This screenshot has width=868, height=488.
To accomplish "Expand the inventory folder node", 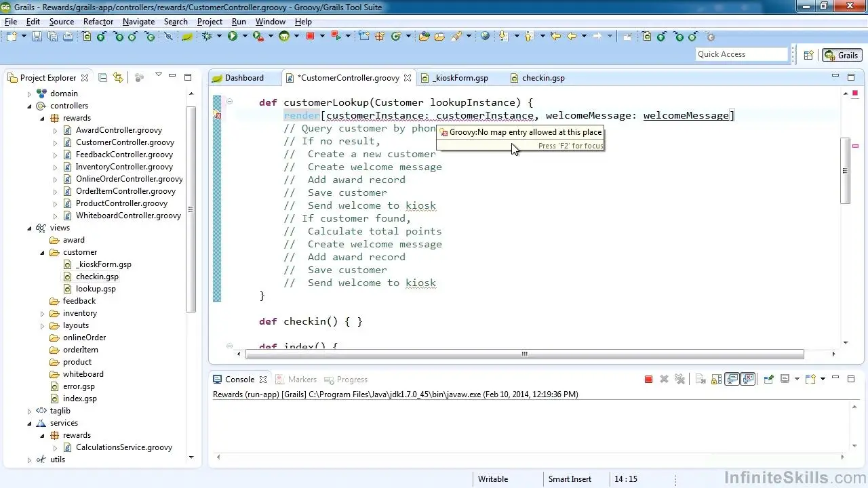I will pyautogui.click(x=42, y=313).
